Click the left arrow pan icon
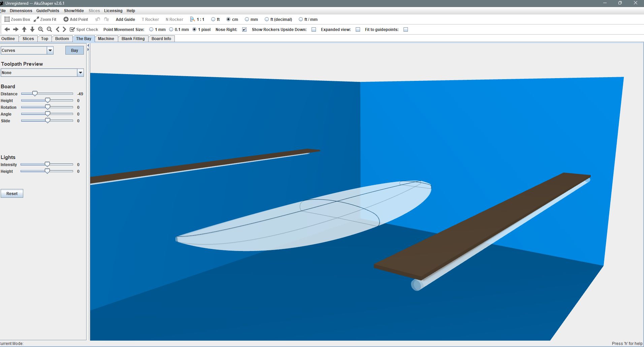 pyautogui.click(x=7, y=30)
